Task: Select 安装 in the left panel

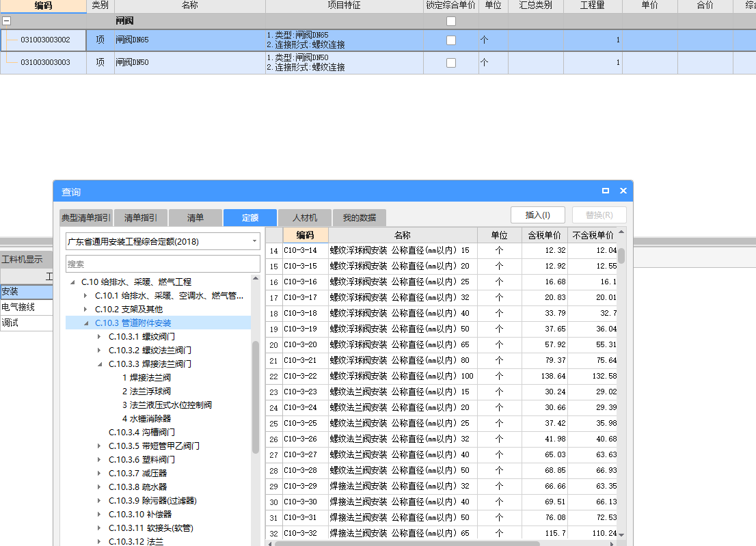Action: pyautogui.click(x=27, y=292)
